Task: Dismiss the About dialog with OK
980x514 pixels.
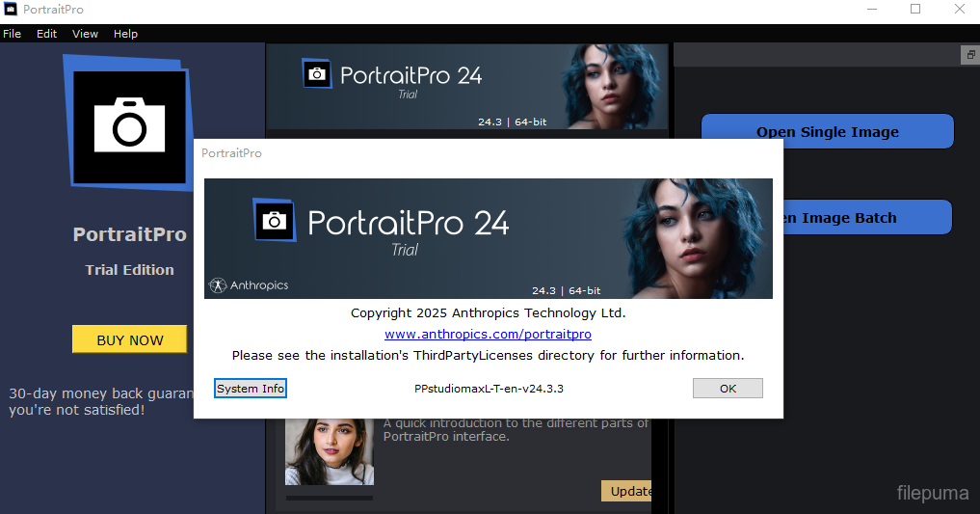Action: (x=728, y=389)
